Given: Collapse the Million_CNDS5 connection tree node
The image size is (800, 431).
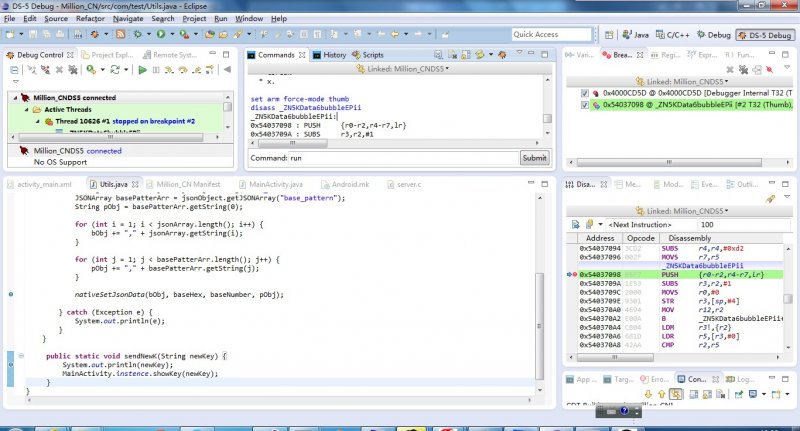Looking at the screenshot, I should point(14,98).
